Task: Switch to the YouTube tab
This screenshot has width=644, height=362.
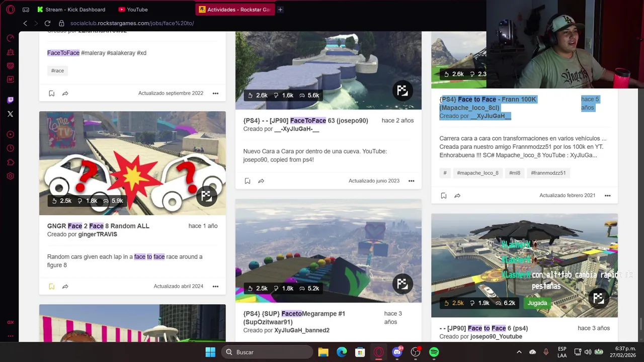Action: click(133, 10)
